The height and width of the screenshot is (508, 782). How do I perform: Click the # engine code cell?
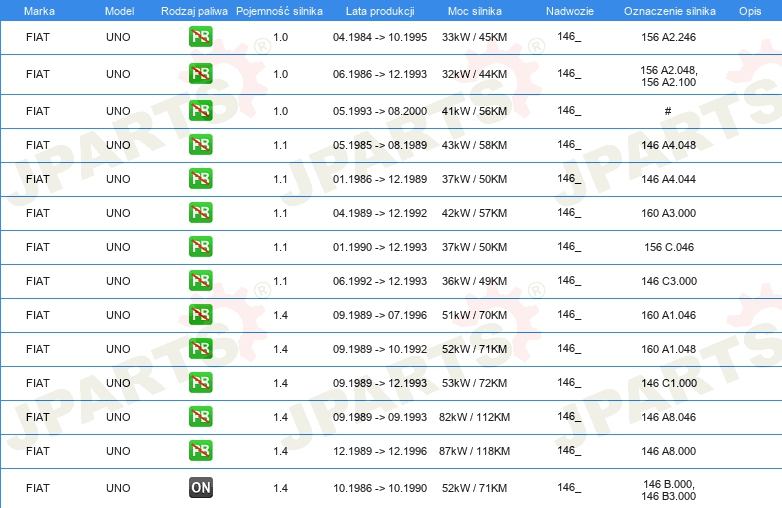point(668,111)
